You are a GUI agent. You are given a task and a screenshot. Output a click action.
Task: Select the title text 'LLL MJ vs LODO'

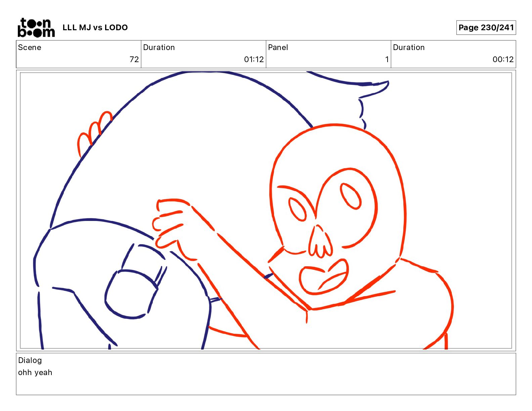[x=95, y=28]
